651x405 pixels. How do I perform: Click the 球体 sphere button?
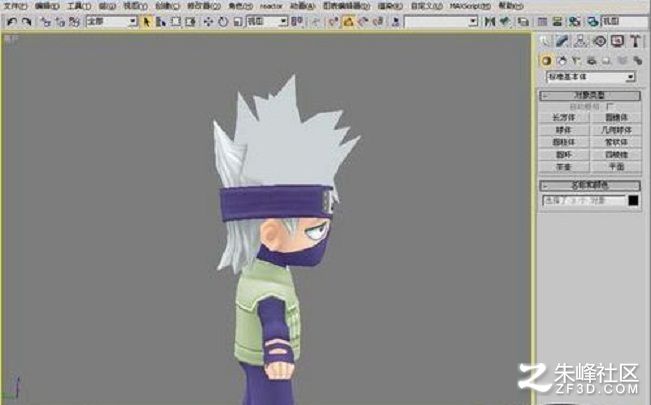[x=564, y=130]
